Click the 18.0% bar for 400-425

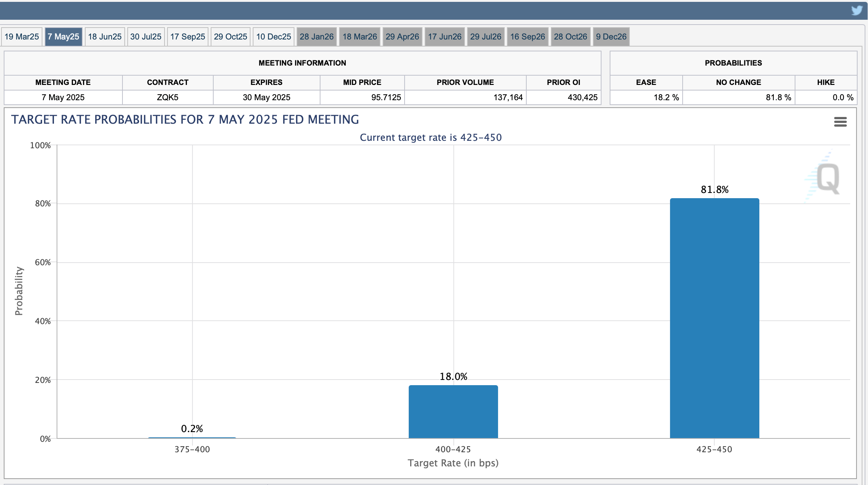[x=453, y=412]
